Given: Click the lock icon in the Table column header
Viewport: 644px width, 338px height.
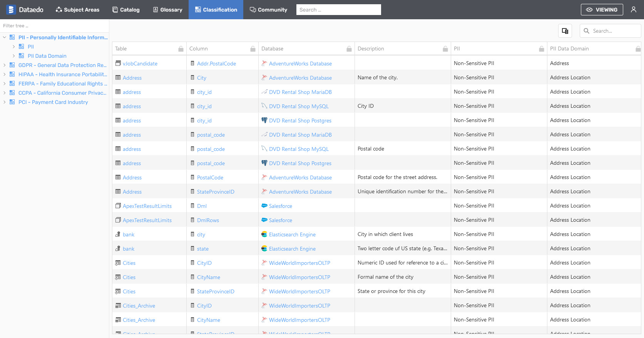Looking at the screenshot, I should 181,49.
